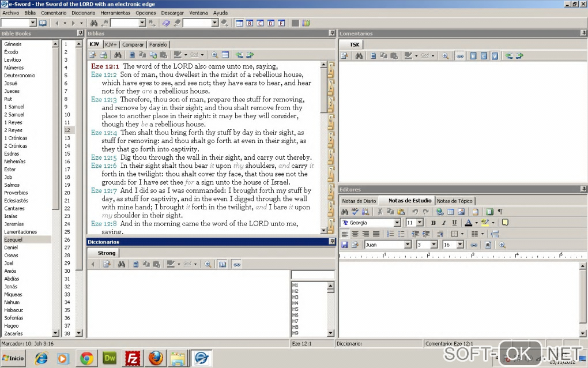Switch to the Paralelo tab
The image size is (588, 368).
[x=158, y=44]
